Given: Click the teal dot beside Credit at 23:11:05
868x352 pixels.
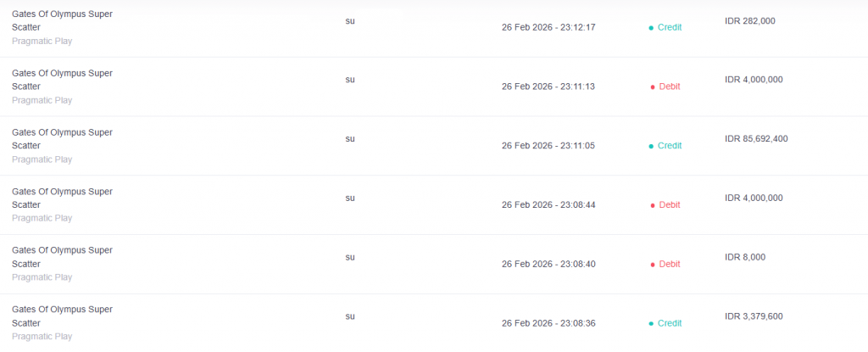Looking at the screenshot, I should click(651, 146).
